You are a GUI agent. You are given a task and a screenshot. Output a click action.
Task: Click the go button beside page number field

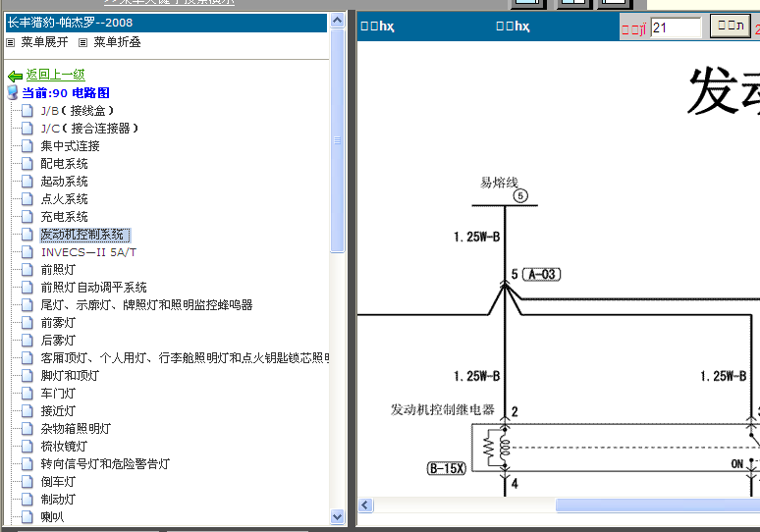(729, 27)
